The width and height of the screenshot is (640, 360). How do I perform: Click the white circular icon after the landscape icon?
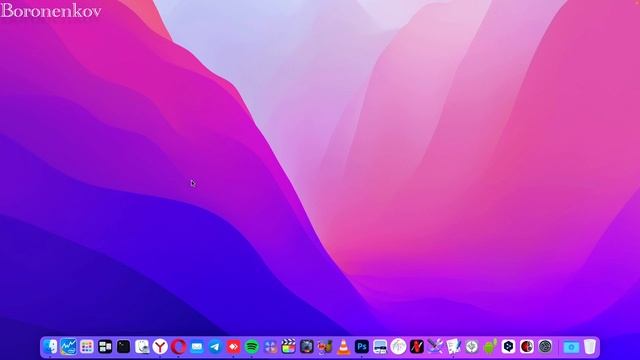(398, 347)
